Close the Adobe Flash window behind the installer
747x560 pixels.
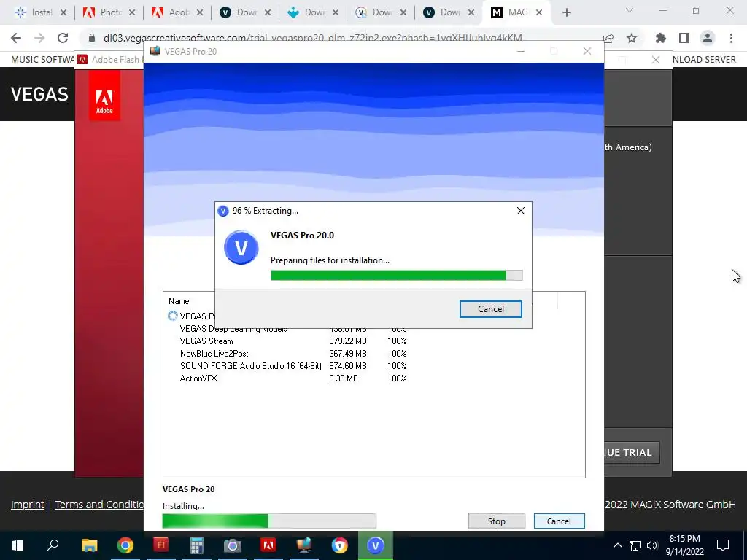(x=656, y=60)
